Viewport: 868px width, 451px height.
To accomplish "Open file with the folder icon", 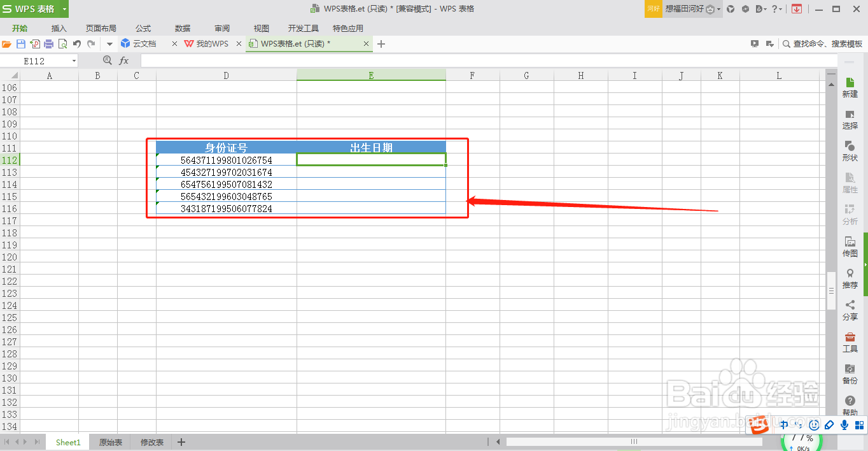I will 6,44.
